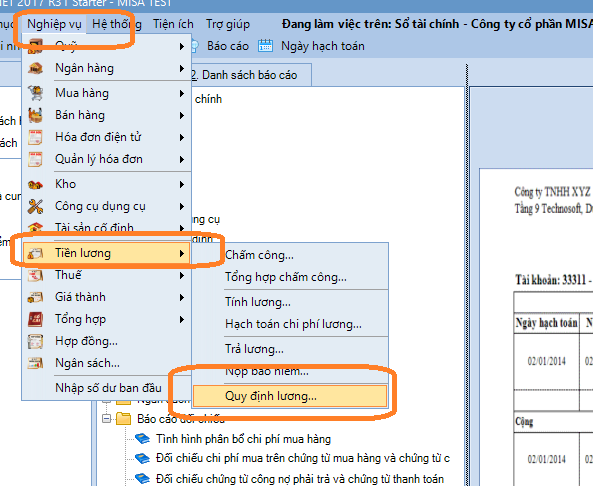The height and width of the screenshot is (486, 593).
Task: Select Hóa đơn điện tử menu entry
Action: coord(106,137)
